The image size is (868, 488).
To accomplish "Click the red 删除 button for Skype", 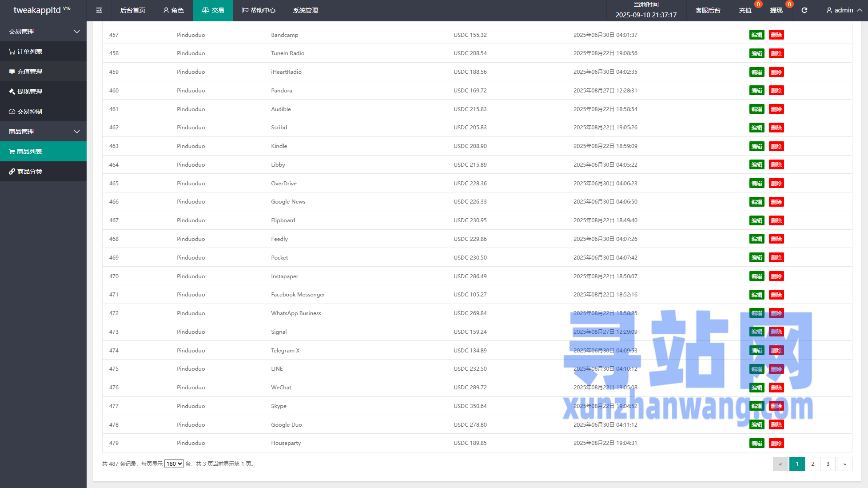I will click(776, 406).
